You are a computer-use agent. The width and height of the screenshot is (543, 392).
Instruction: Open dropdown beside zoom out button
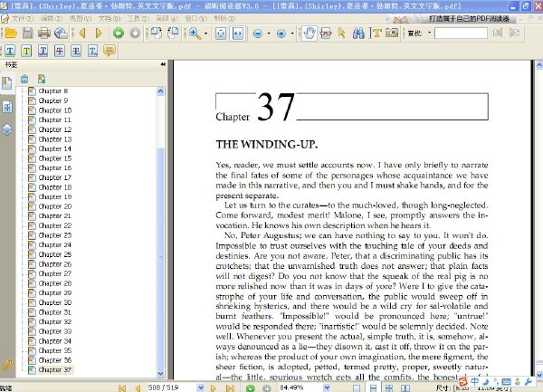(x=269, y=33)
